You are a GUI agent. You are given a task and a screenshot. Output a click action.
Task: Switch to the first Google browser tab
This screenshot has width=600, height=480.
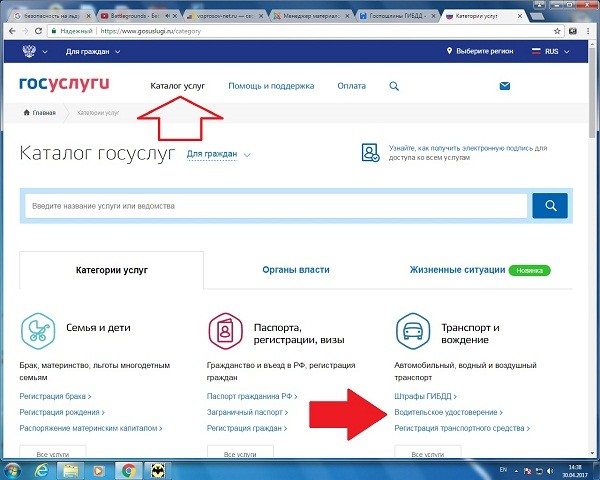tap(52, 16)
